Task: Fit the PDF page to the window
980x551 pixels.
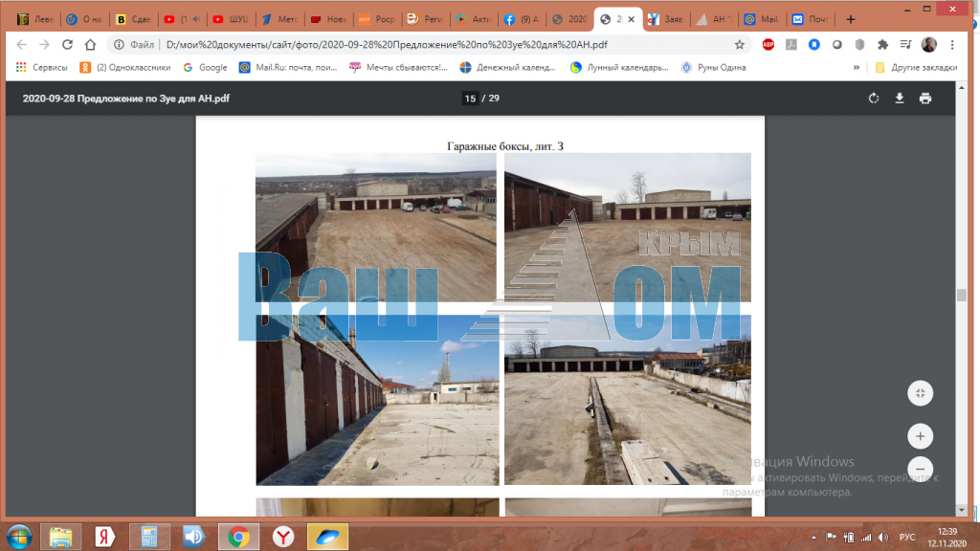Action: (x=920, y=393)
